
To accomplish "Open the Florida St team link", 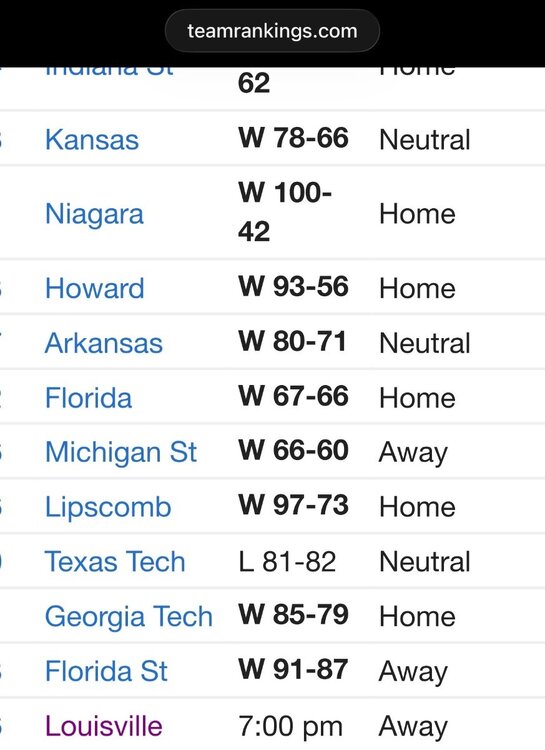I will pyautogui.click(x=106, y=671).
